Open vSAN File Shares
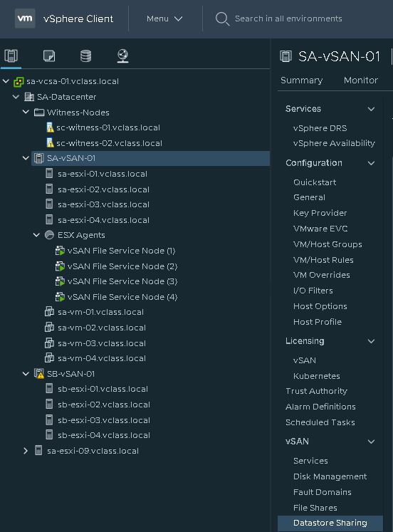This screenshot has height=532, width=393. [315, 508]
